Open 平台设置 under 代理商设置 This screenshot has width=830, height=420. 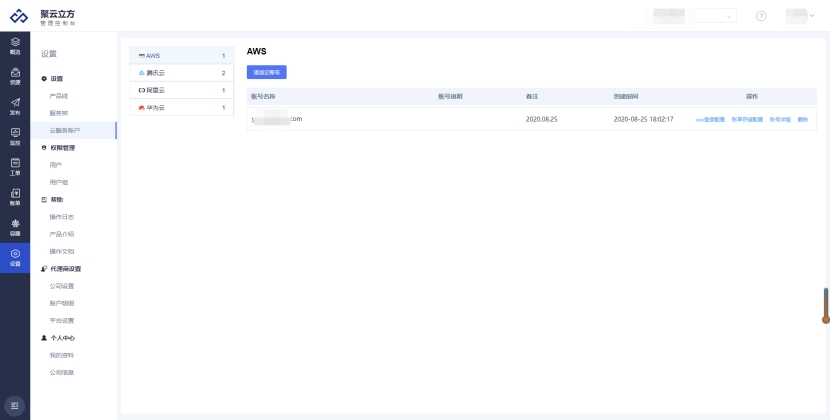point(62,320)
